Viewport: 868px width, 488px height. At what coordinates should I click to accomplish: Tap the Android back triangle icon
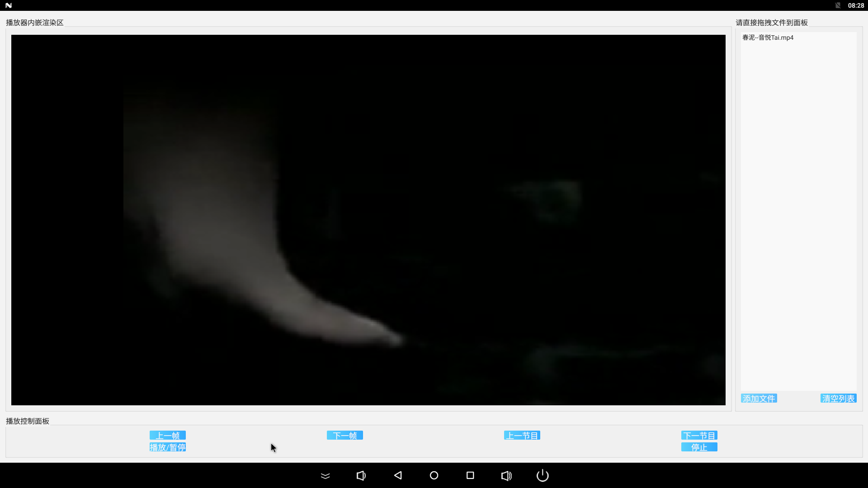pyautogui.click(x=398, y=475)
